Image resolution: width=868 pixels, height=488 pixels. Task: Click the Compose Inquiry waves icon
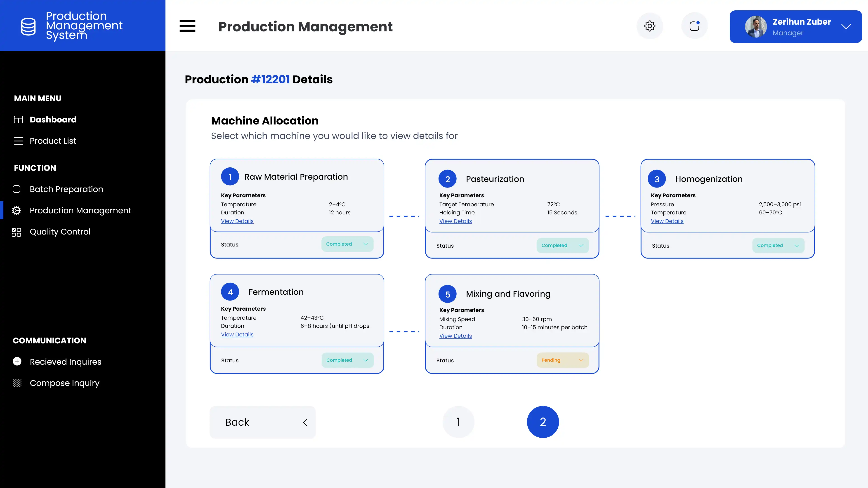pos(17,383)
